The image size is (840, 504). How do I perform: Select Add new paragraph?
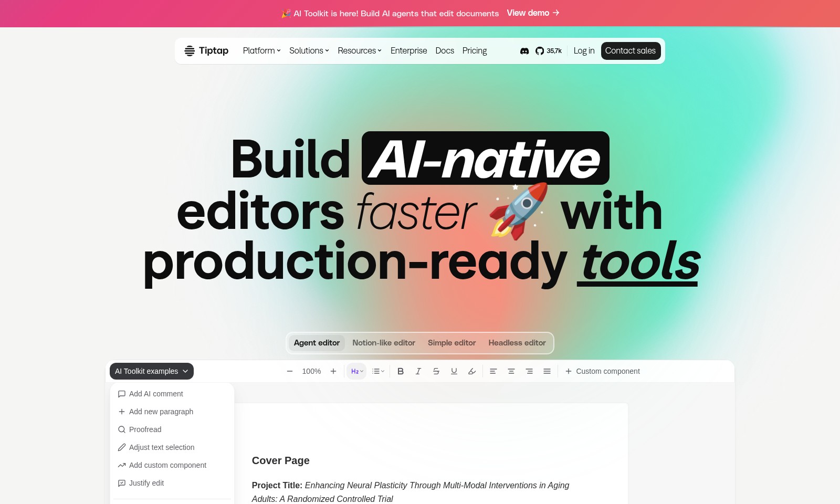[172, 412]
